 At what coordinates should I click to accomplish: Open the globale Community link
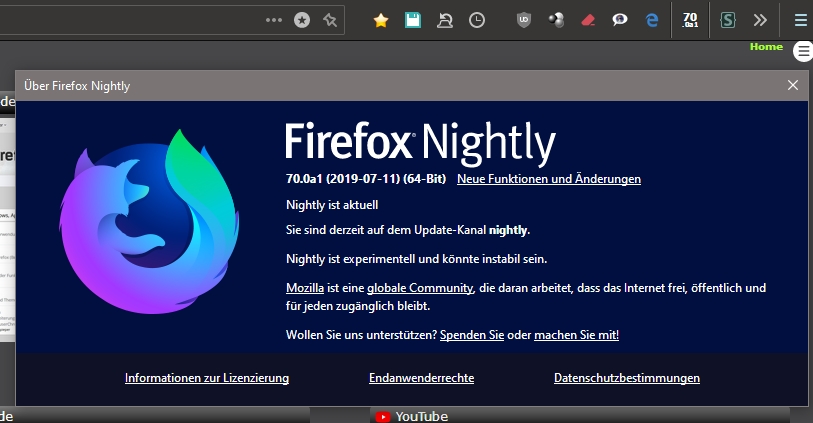420,288
